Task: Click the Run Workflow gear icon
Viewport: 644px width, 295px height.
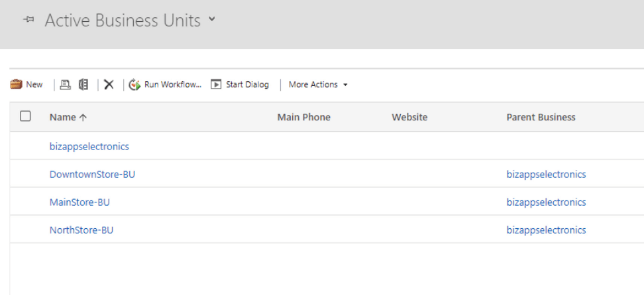Action: pos(134,85)
